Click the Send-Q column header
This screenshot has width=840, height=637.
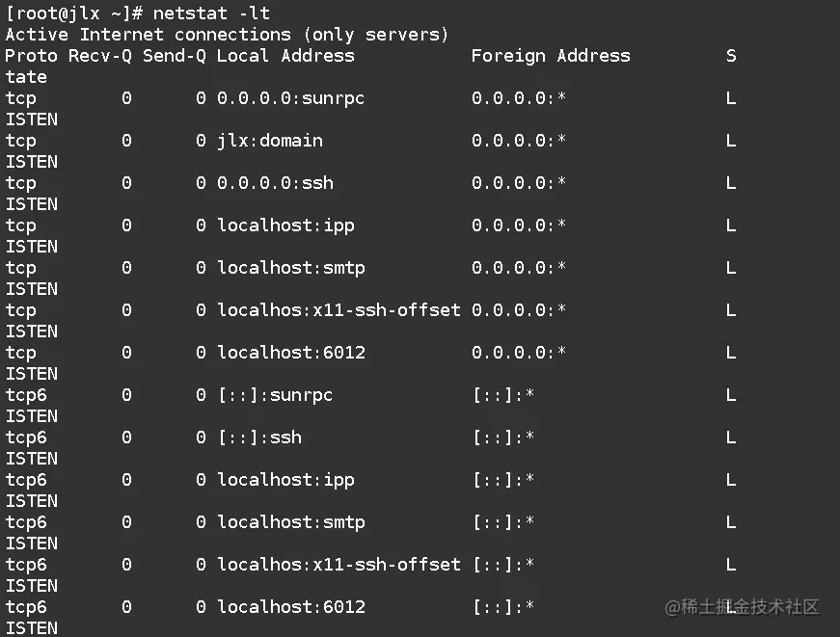point(174,56)
